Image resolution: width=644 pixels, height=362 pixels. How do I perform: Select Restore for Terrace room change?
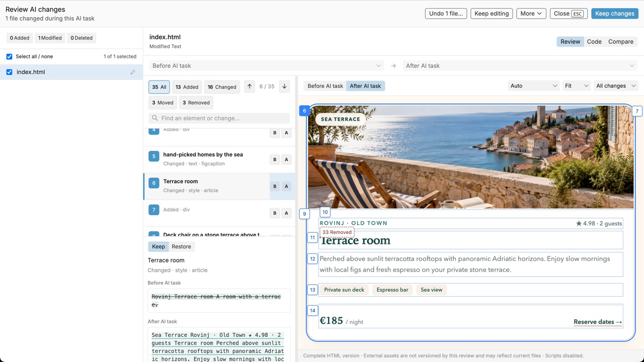point(181,246)
